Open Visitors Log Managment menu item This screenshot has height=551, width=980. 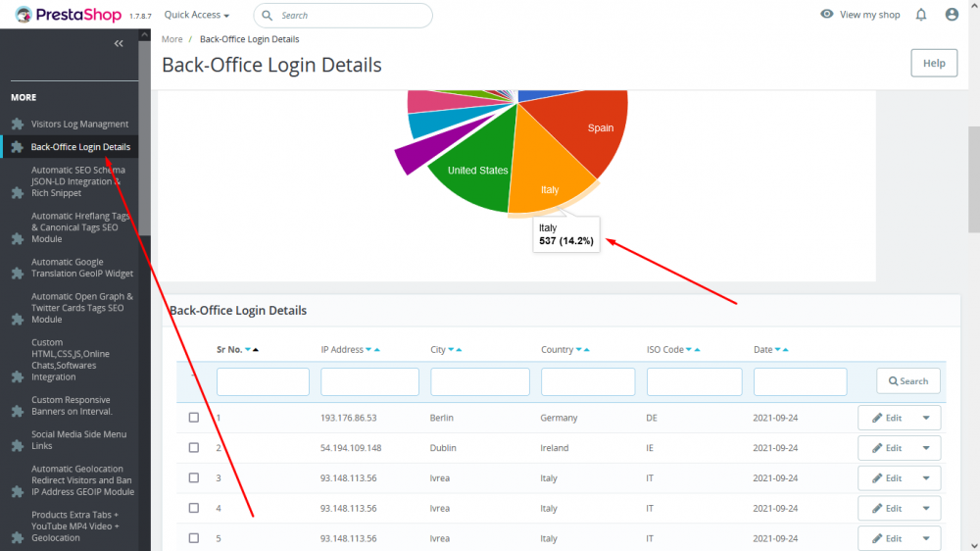(80, 124)
